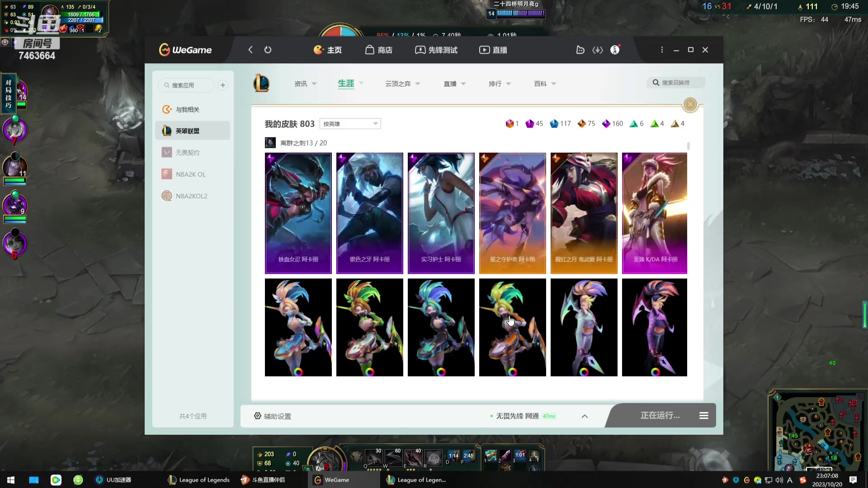
Task: Select the 银色之牙 阿卡丽 skin card
Action: click(x=370, y=213)
